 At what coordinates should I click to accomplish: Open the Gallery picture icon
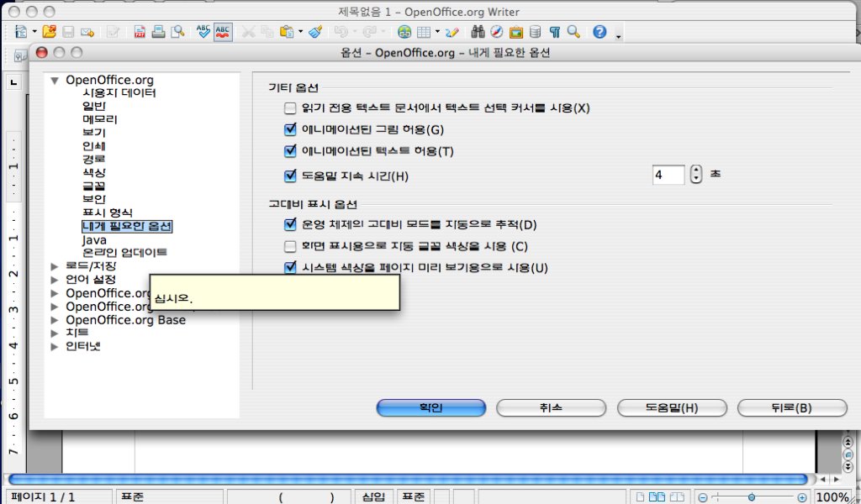(x=515, y=33)
